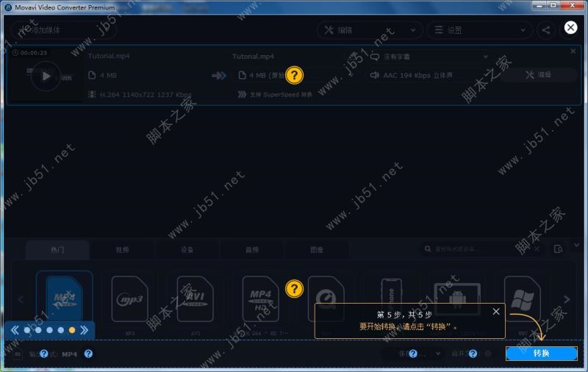This screenshot has height=372, width=588.
Task: Select the AVI format preset
Action: coord(196,300)
